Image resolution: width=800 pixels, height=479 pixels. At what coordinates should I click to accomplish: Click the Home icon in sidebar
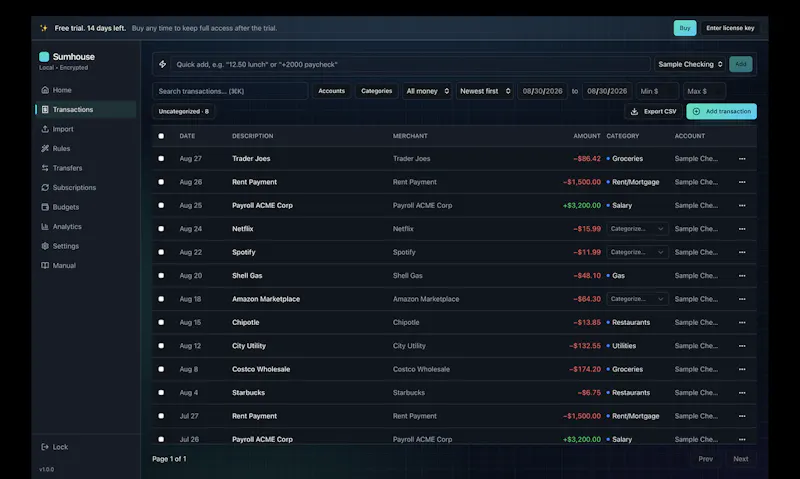[45, 90]
